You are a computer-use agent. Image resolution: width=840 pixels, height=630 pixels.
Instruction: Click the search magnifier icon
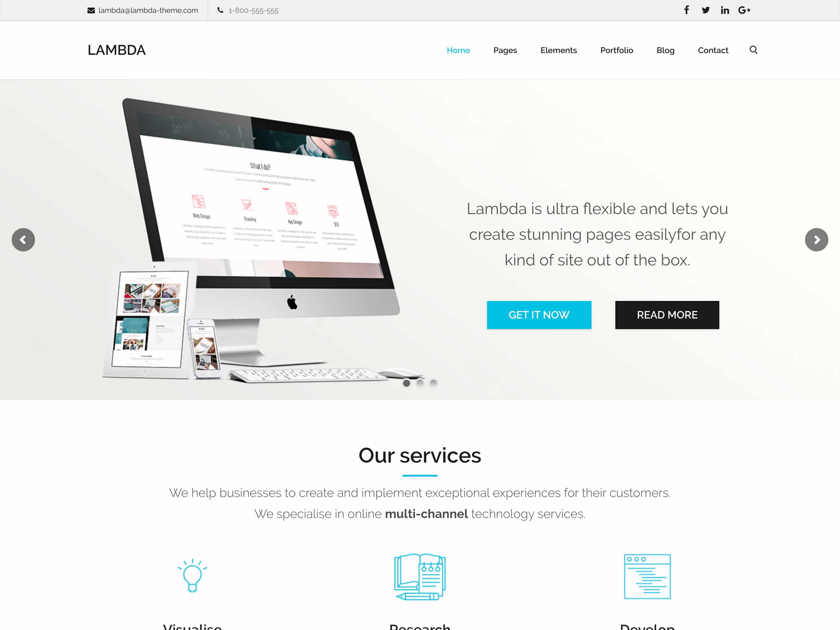[753, 50]
